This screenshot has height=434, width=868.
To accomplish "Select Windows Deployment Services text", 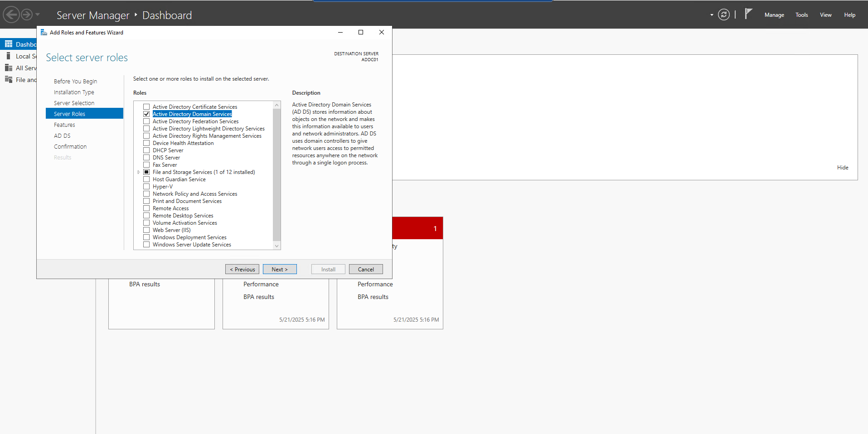I will pos(189,237).
